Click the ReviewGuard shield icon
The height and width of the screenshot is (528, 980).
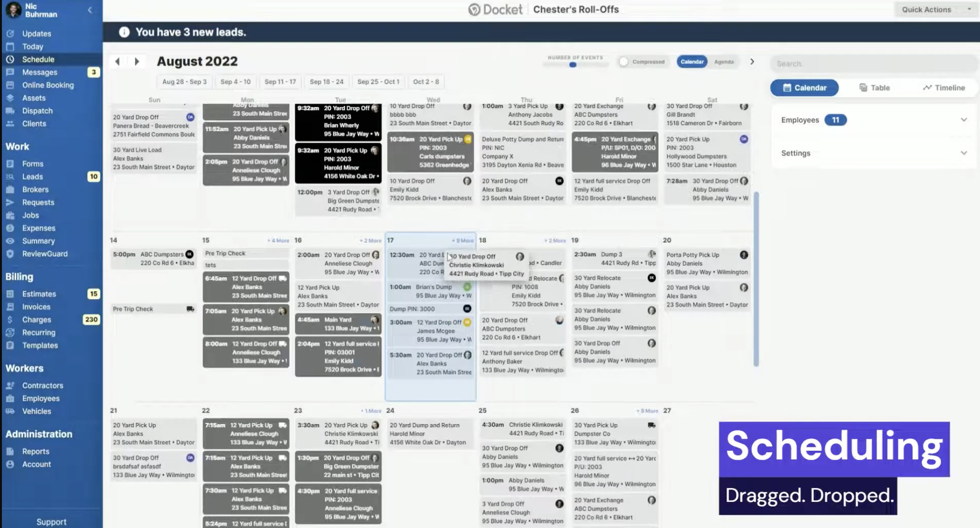click(x=10, y=254)
